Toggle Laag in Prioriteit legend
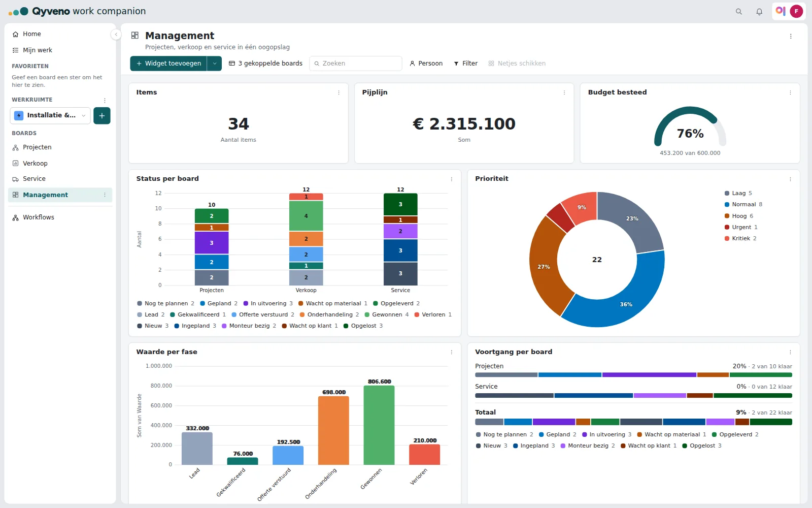 coord(738,194)
